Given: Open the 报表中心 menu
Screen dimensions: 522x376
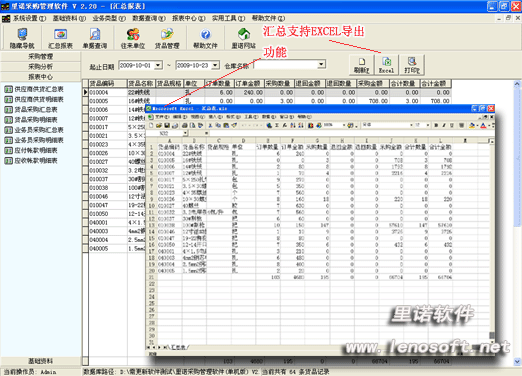Looking at the screenshot, I should tap(189, 18).
